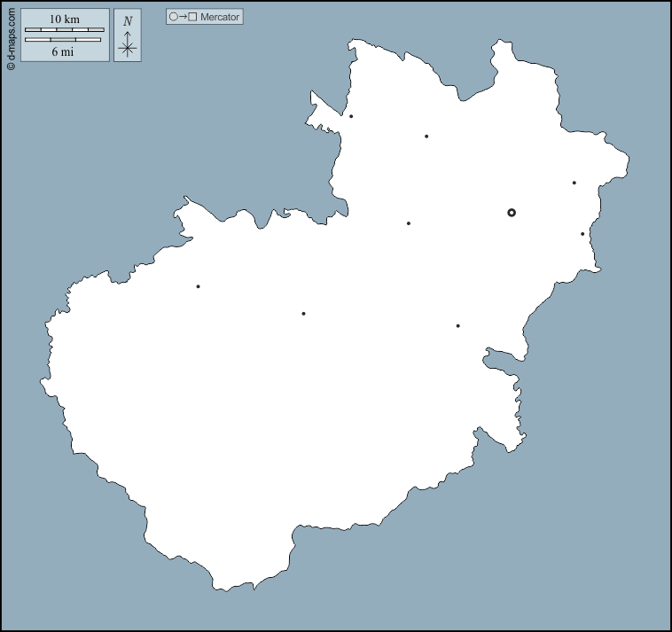Click the lower mile scale bar
The width and height of the screenshot is (672, 632).
(x=62, y=40)
